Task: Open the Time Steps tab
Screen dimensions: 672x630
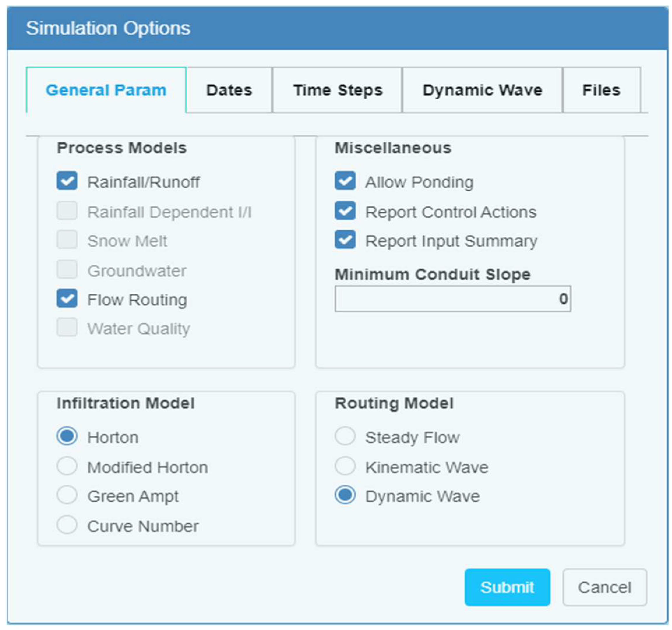Action: point(337,90)
